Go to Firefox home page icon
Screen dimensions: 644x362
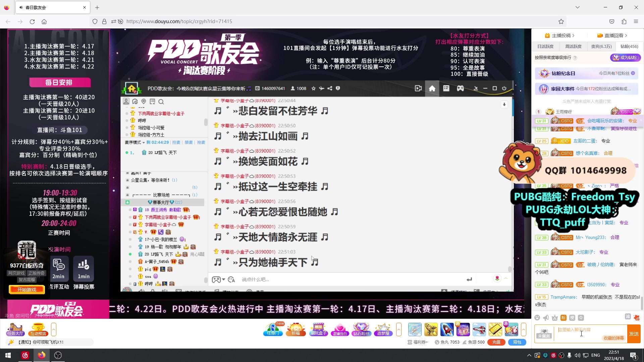(44, 21)
